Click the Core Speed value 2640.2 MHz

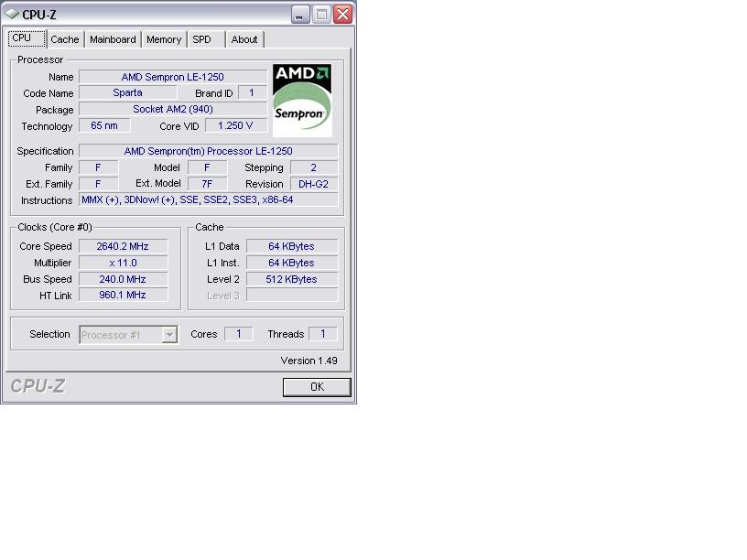123,246
